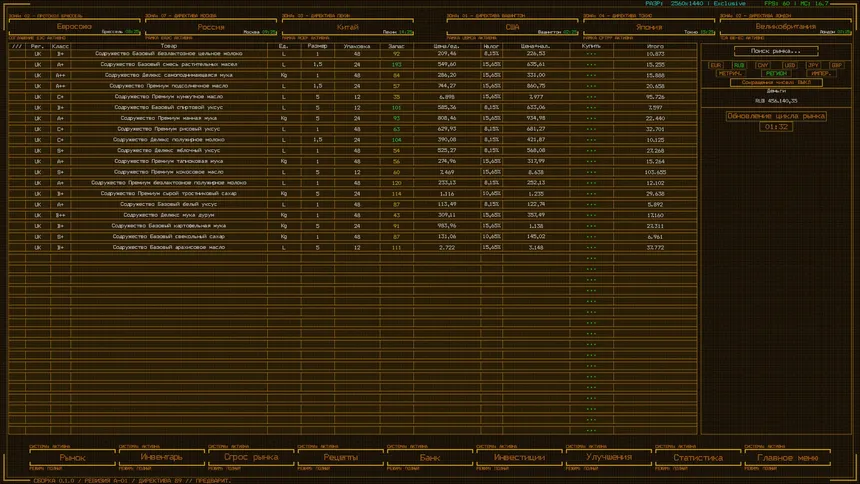Viewport: 860px width, 484px height.
Task: Toggle Сокращения чисел ВЫКЛ button
Action: [776, 82]
